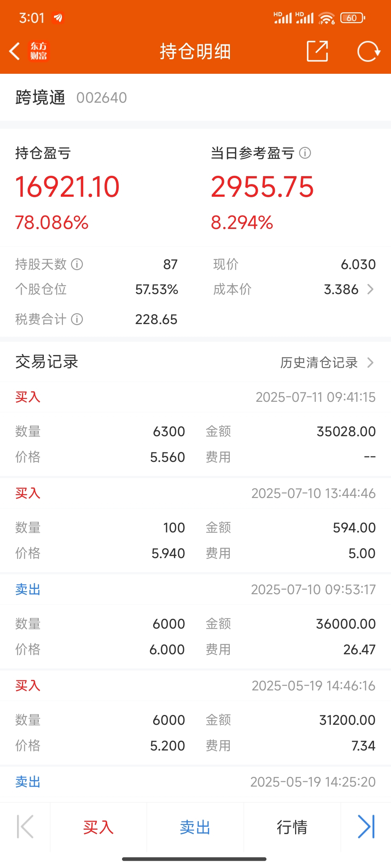Tap info icon beside 税费合计
Image resolution: width=391 pixels, height=868 pixels.
(77, 319)
